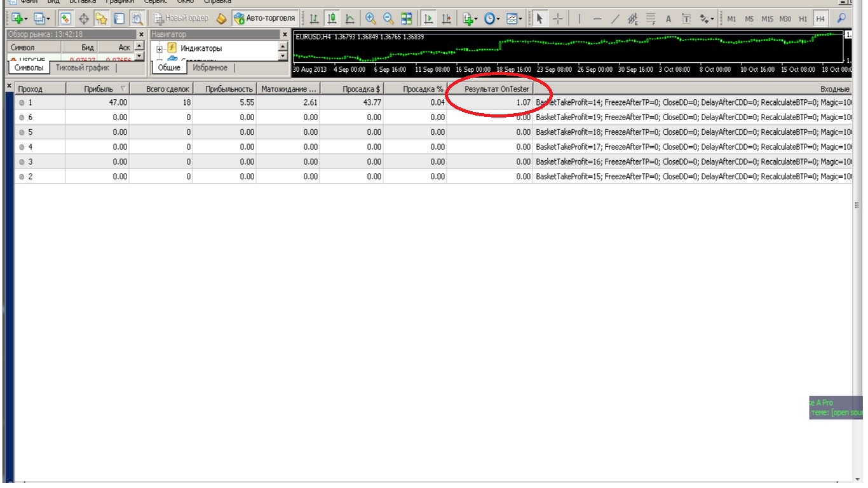Switch chart to bar chart
The image size is (868, 488).
click(314, 18)
